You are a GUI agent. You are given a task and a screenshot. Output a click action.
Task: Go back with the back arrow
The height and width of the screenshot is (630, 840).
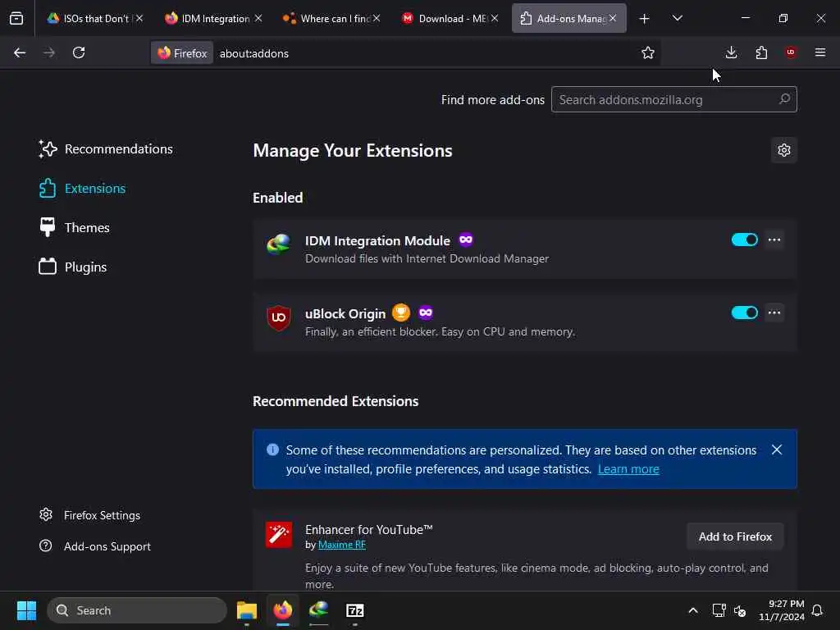(20, 52)
